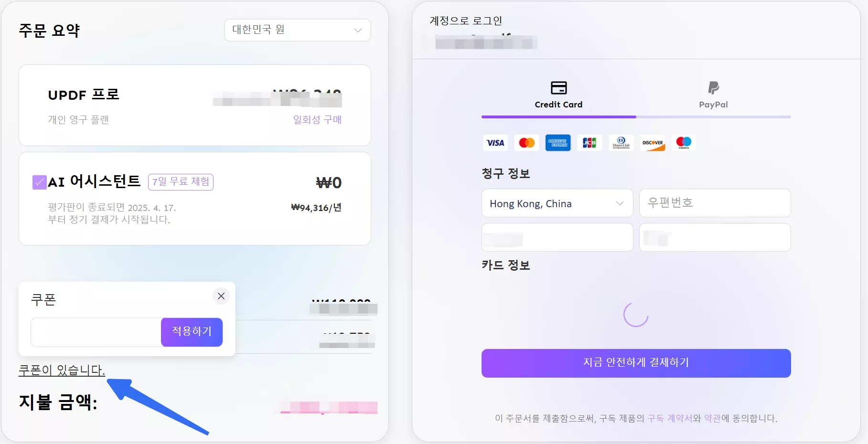Viewport: 868px width, 444px height.
Task: Click the Diners Club logo
Action: 621,143
